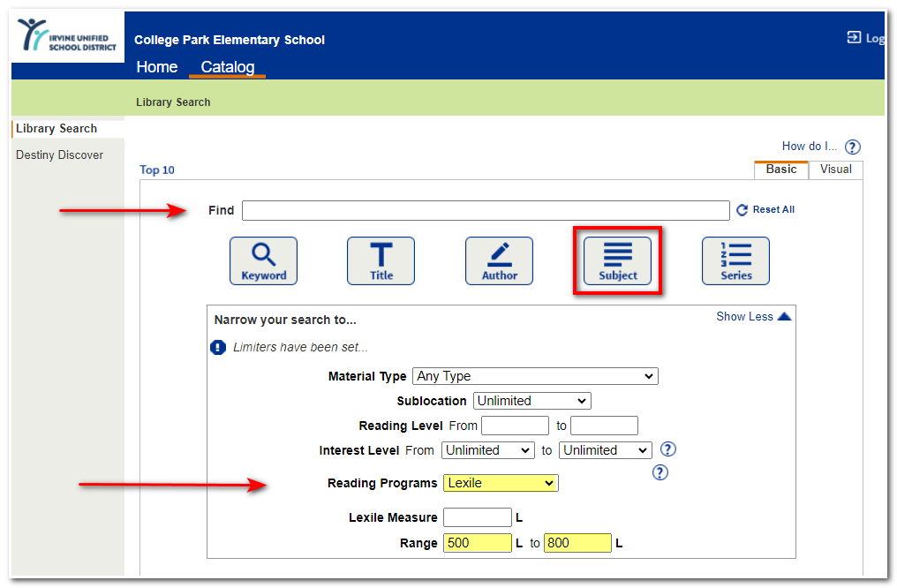Click Range end field showing 800
Image resolution: width=897 pixels, height=588 pixels.
tap(577, 543)
